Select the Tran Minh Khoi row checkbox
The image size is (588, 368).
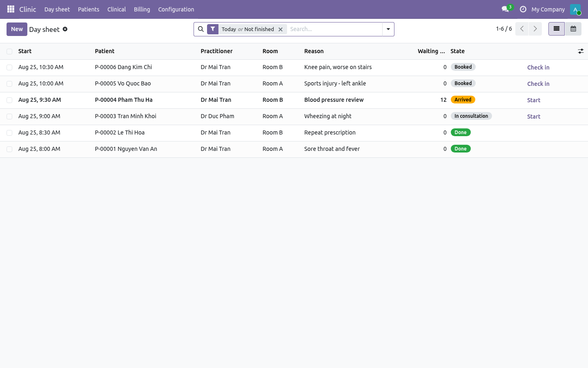tap(9, 117)
